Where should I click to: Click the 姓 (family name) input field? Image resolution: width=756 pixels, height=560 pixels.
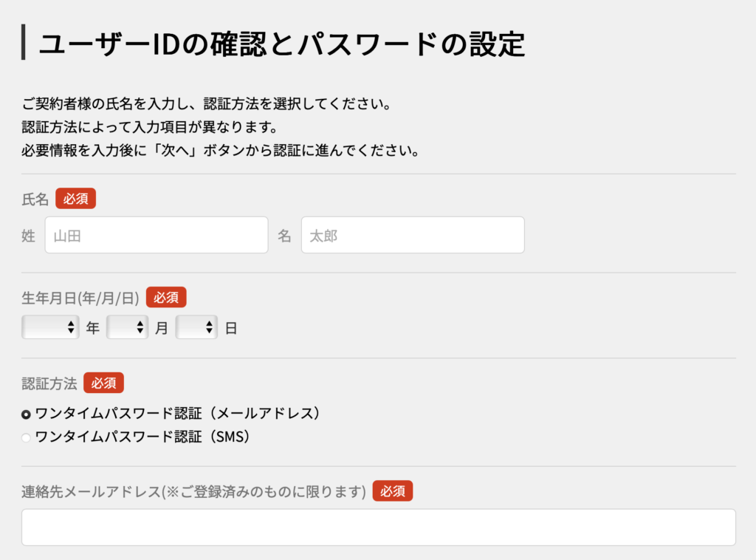157,236
